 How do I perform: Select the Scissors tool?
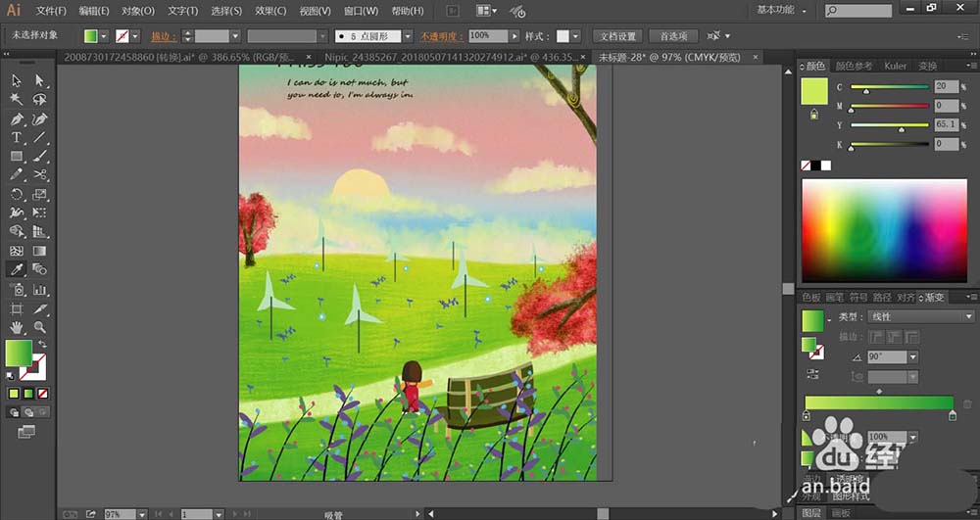tap(40, 174)
